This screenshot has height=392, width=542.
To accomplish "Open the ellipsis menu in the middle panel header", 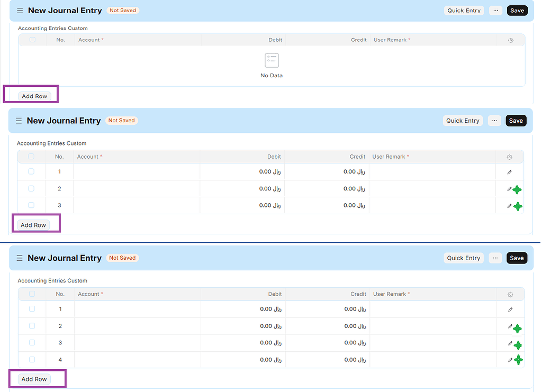I will coord(494,121).
